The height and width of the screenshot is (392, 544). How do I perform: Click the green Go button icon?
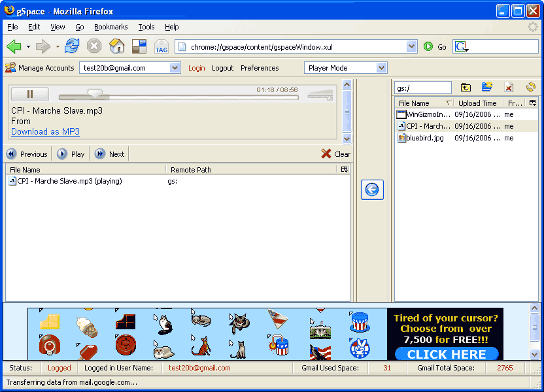(x=428, y=46)
